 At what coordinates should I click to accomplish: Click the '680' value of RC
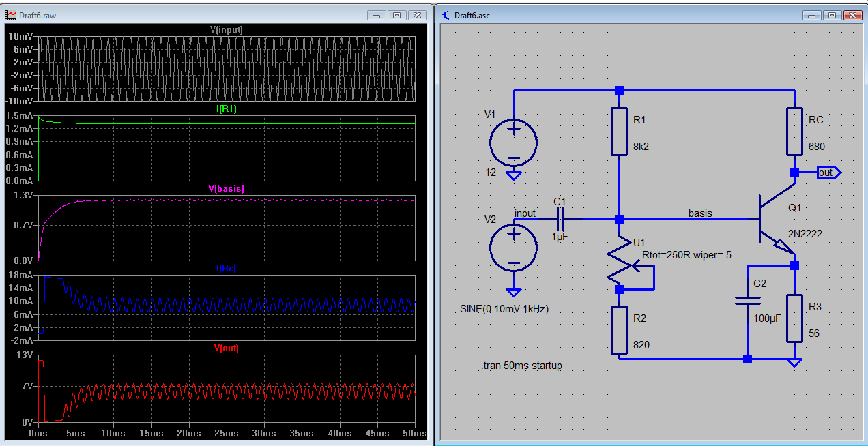pyautogui.click(x=817, y=147)
